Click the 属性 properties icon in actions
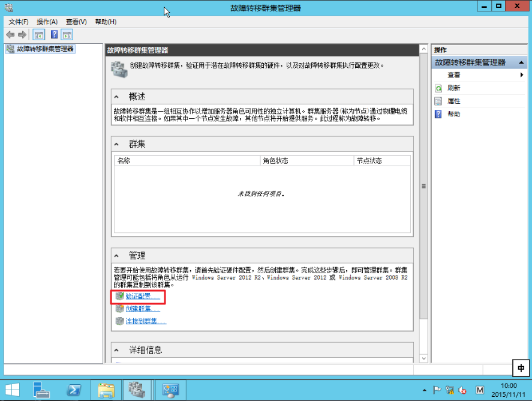 [x=438, y=101]
